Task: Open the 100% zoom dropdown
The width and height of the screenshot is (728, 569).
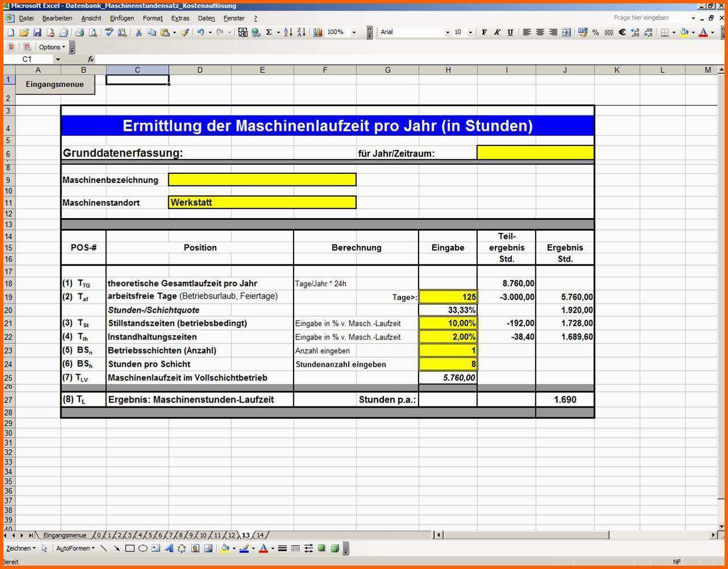Action: (x=354, y=32)
